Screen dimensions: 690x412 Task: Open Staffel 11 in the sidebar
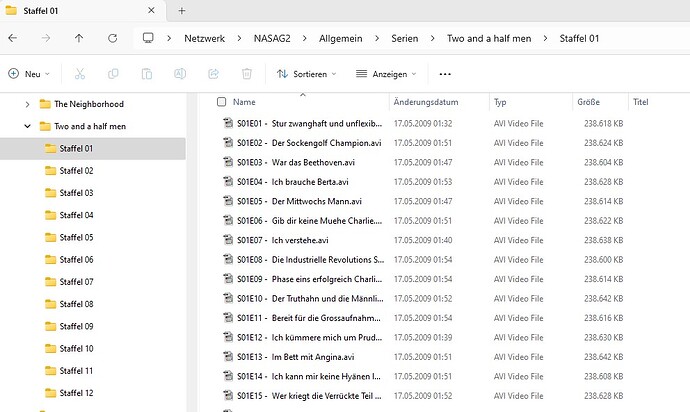pyautogui.click(x=76, y=371)
